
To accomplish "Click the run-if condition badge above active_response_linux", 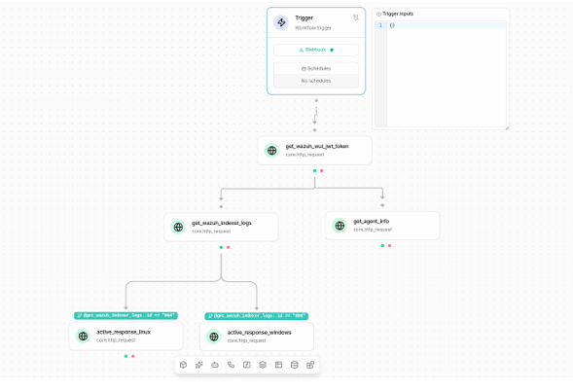I will point(125,315).
